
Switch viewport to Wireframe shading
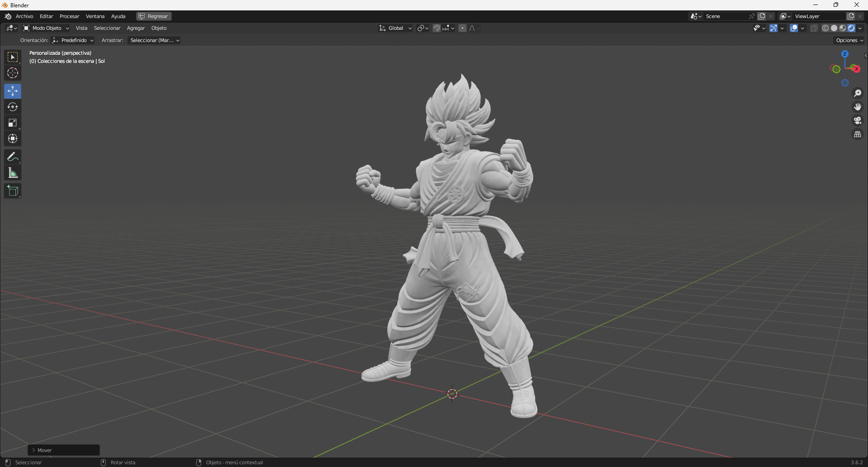coord(825,28)
